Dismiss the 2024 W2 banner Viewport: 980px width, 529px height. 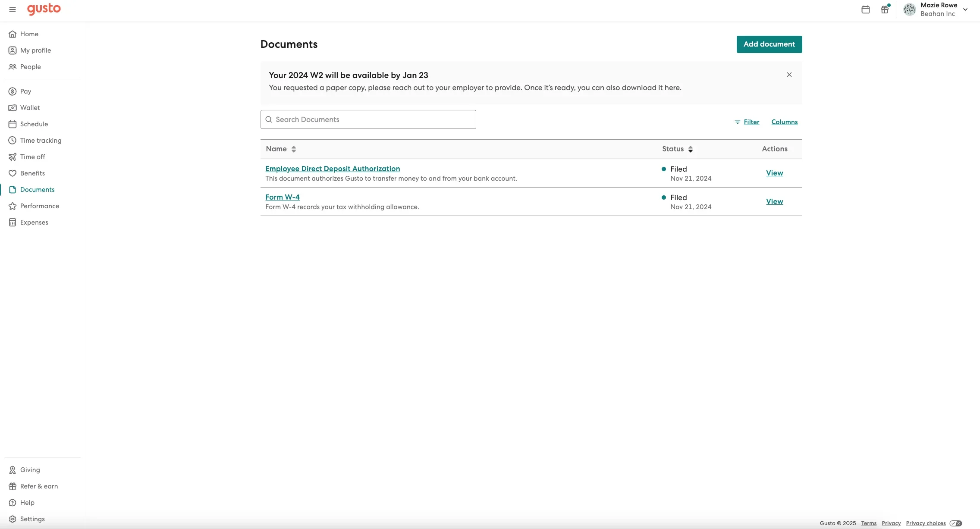click(789, 75)
